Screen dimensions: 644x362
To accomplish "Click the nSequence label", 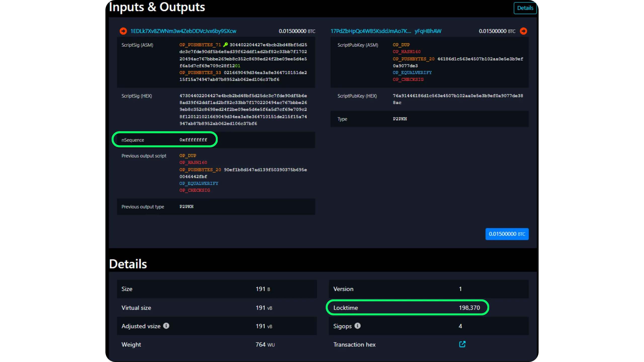I will [x=133, y=140].
